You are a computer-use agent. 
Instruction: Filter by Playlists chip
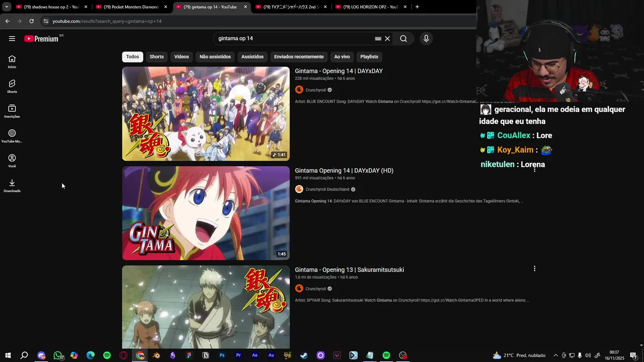369,57
